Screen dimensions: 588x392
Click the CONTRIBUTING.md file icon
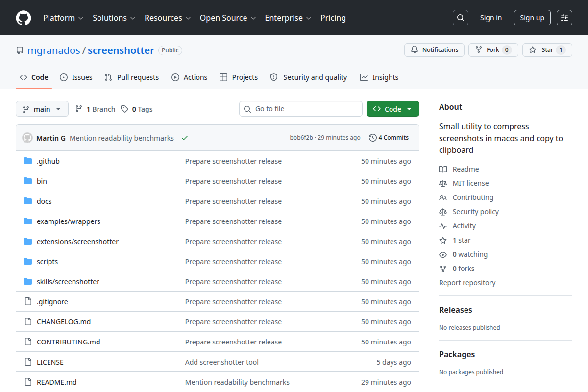click(x=28, y=342)
